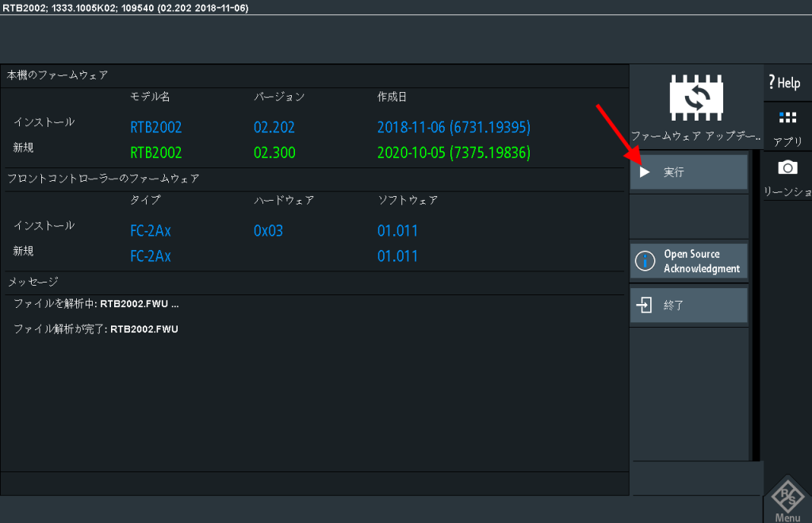Click the 本機のファームウェア section header
Viewport: 812px width, 523px height.
coord(57,75)
